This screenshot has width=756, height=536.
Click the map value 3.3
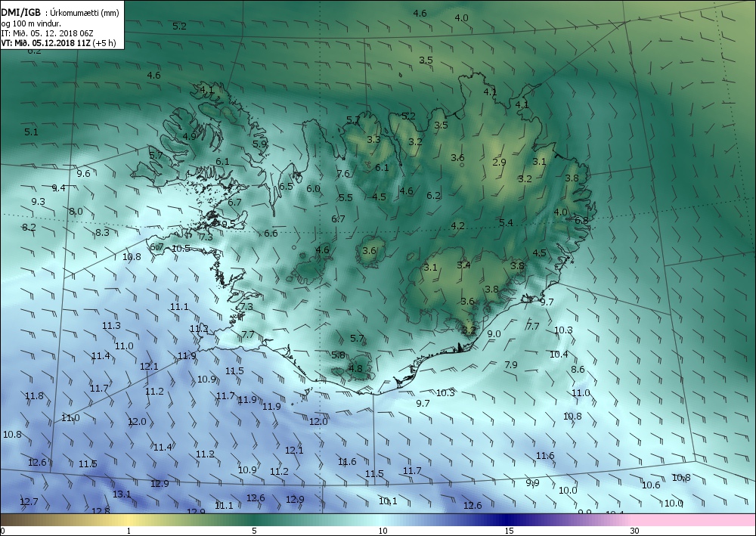pos(373,140)
